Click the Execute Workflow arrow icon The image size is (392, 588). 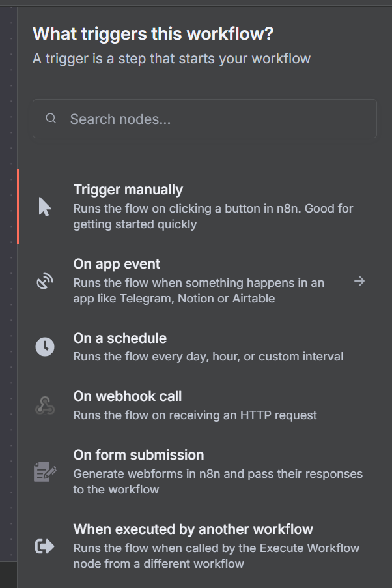(44, 546)
